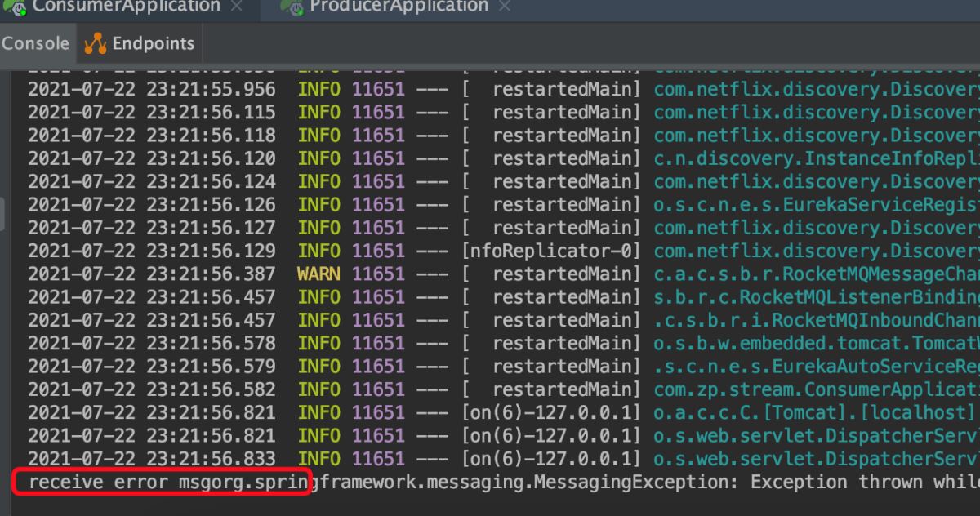Close the ProducerApplication tab

tap(505, 7)
